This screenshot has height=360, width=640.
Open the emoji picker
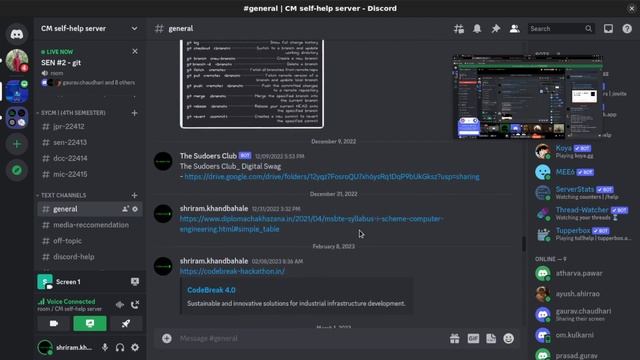509,338
